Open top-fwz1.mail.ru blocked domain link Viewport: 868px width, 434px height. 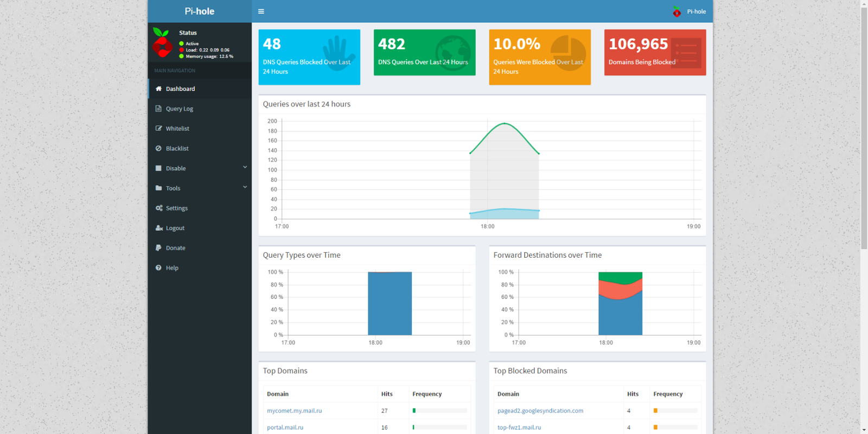pyautogui.click(x=519, y=427)
